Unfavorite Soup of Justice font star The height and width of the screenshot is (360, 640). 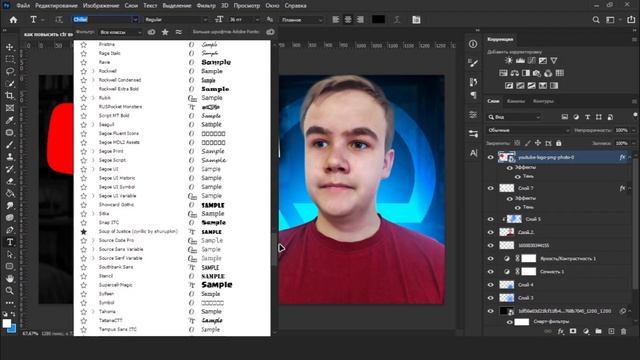(x=84, y=231)
